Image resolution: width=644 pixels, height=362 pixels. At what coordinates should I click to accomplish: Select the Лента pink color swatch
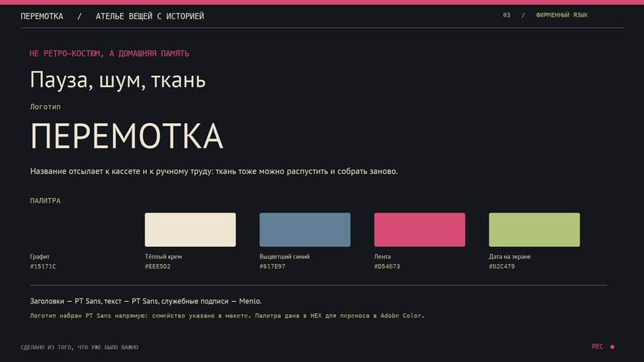419,230
